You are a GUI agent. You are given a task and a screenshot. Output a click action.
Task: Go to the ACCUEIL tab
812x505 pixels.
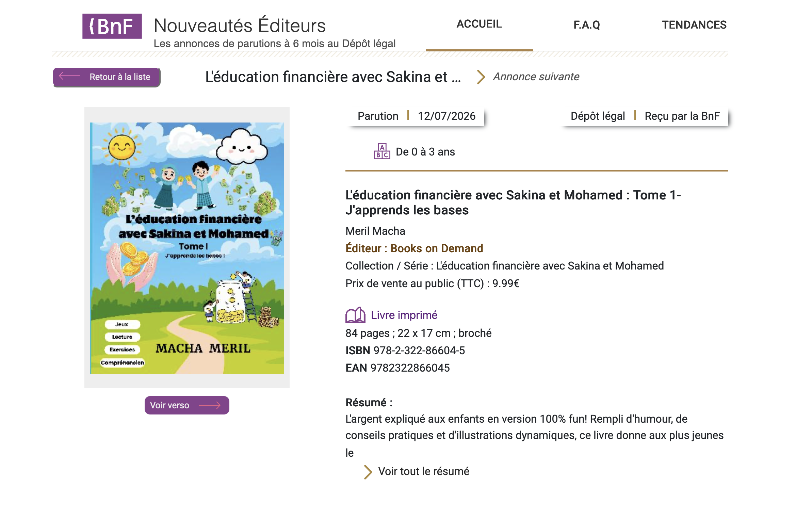coord(479,24)
